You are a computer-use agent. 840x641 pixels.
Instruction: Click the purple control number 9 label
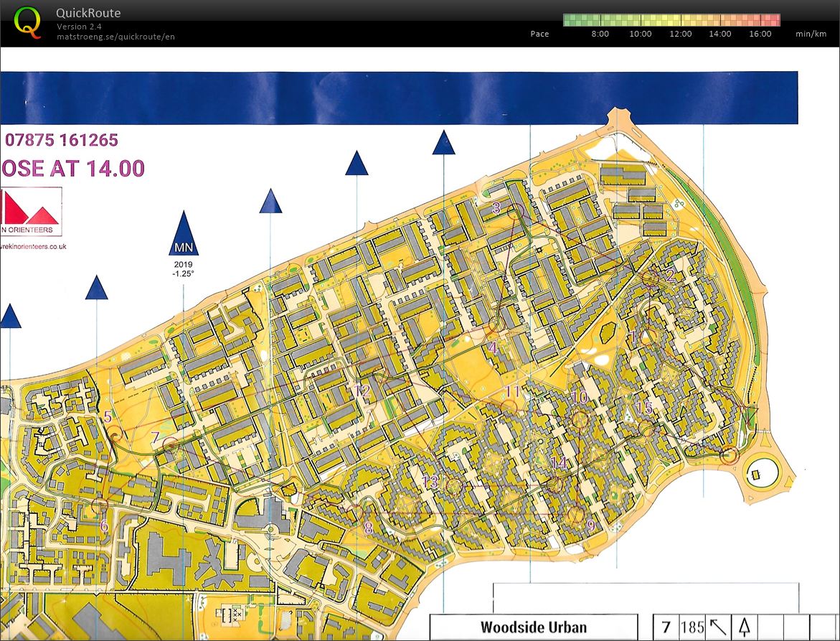(x=591, y=525)
